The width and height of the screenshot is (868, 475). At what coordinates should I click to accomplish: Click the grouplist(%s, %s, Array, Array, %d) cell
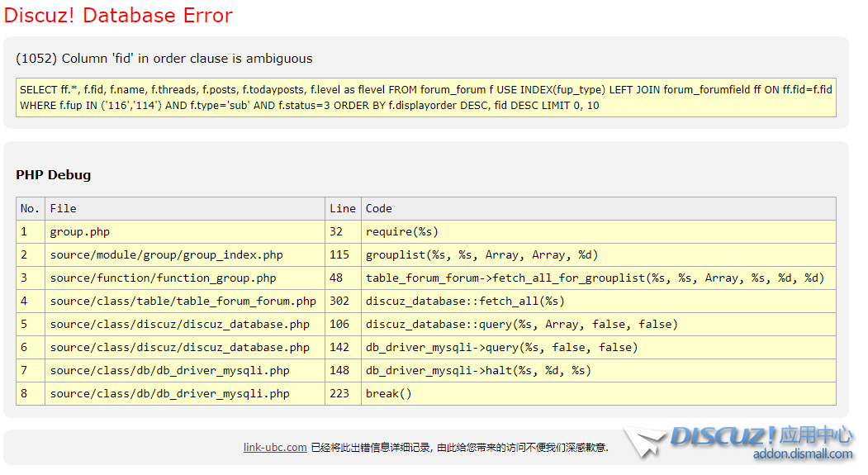tap(599, 255)
